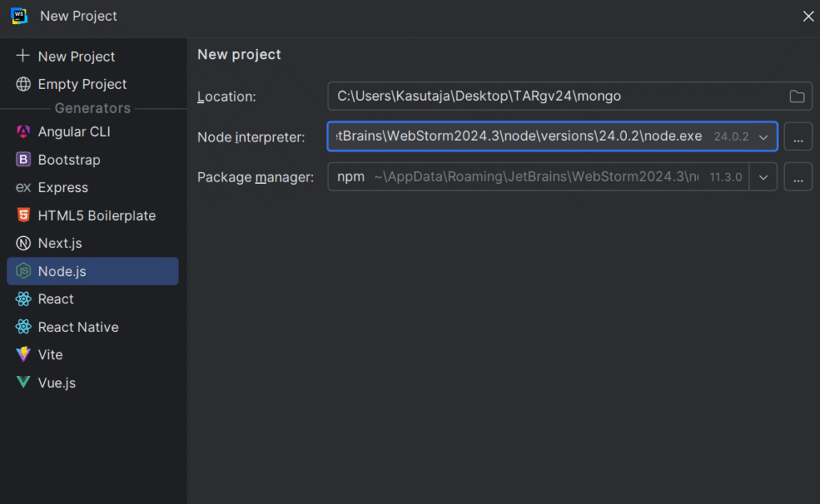Click the Vue.js logo icon
This screenshot has height=504, width=820.
(x=23, y=382)
